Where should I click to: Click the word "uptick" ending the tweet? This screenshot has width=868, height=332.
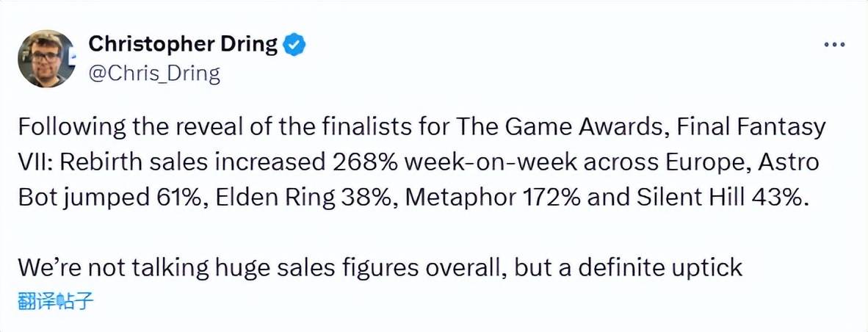tap(709, 267)
